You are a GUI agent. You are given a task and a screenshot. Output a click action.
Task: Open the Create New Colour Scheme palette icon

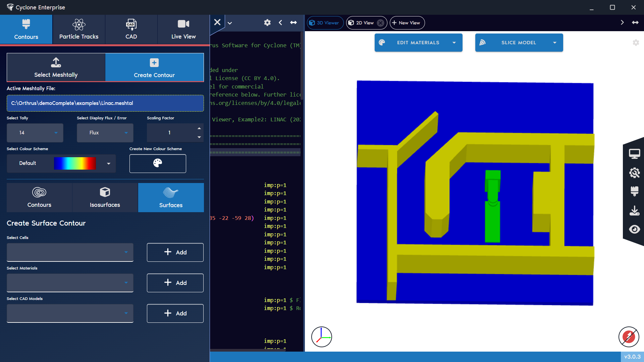click(158, 164)
